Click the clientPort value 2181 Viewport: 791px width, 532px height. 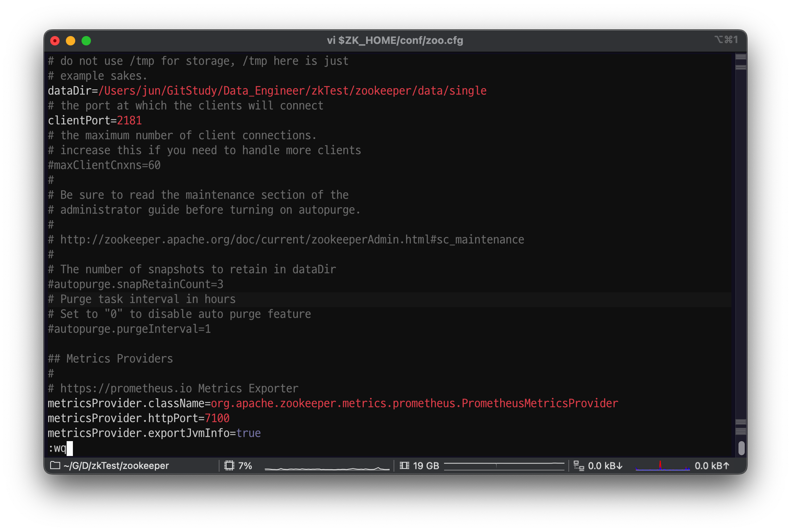(x=129, y=120)
